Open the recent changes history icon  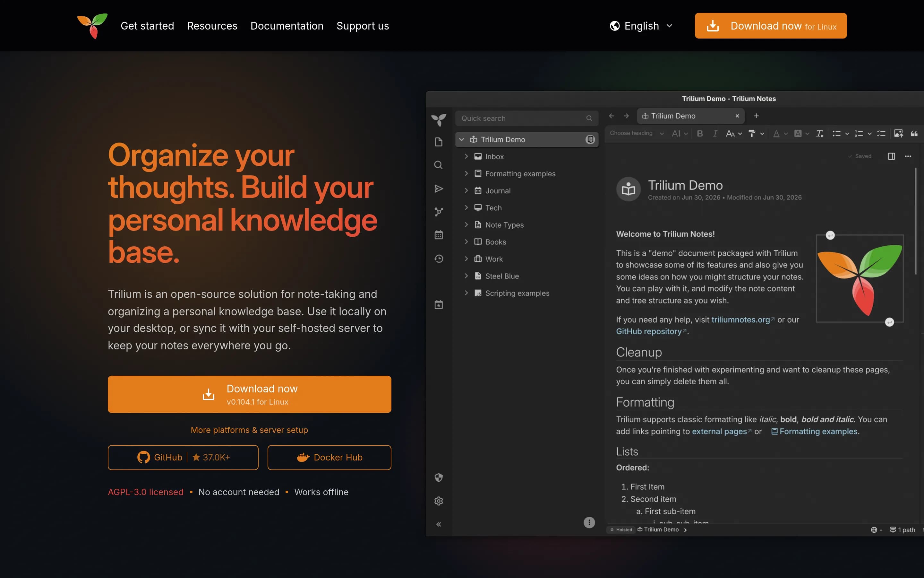[x=439, y=259]
